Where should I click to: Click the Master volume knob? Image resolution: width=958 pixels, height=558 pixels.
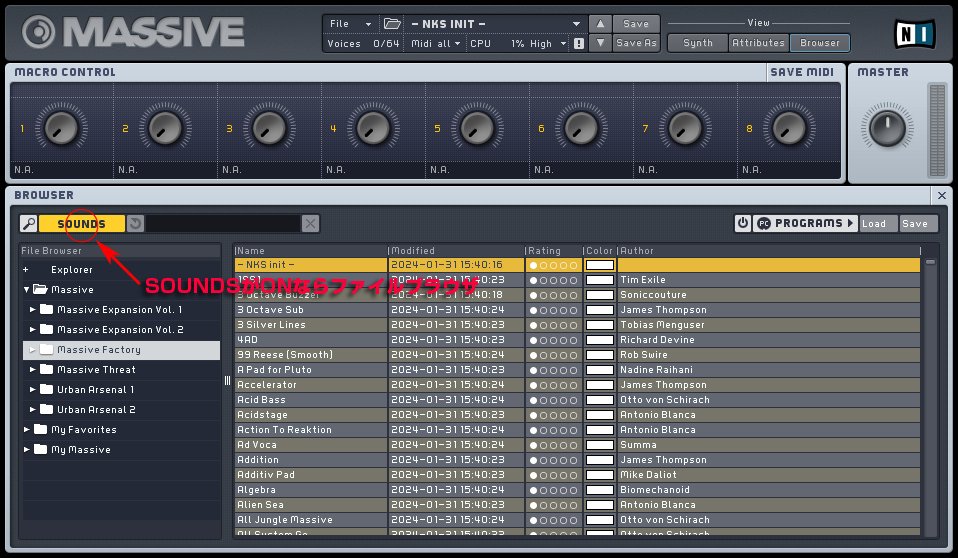[887, 128]
